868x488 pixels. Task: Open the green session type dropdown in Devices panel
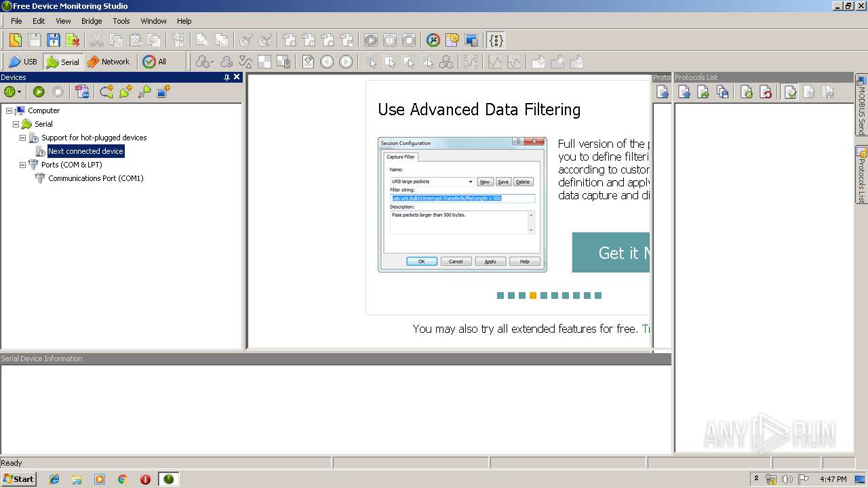coord(12,91)
